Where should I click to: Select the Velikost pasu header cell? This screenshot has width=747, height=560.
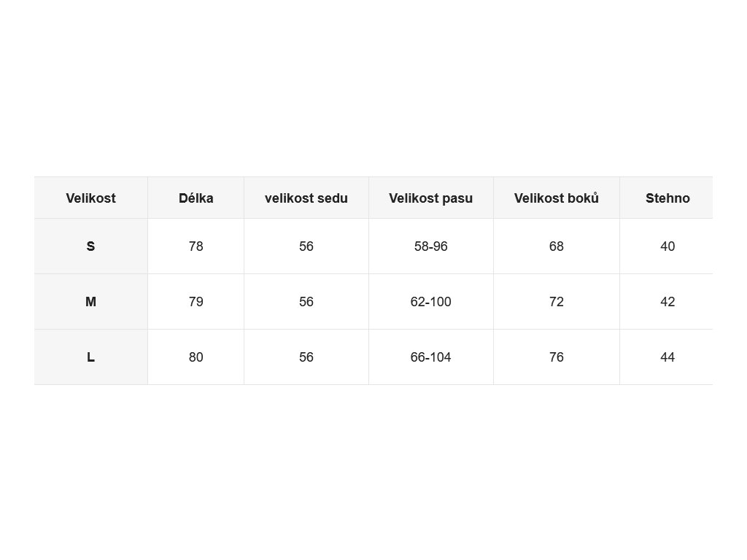(x=431, y=198)
